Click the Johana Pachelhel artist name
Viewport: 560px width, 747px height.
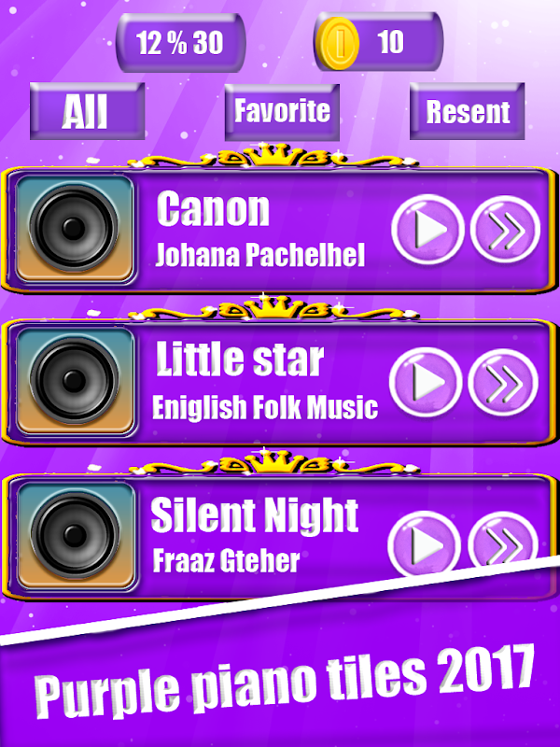click(260, 255)
